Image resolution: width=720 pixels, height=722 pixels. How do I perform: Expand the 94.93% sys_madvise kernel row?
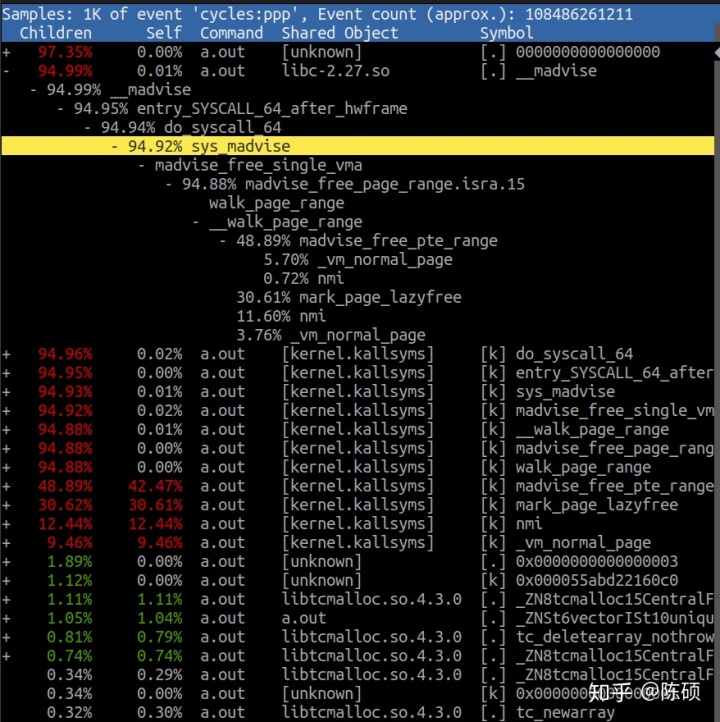[x=6, y=392]
